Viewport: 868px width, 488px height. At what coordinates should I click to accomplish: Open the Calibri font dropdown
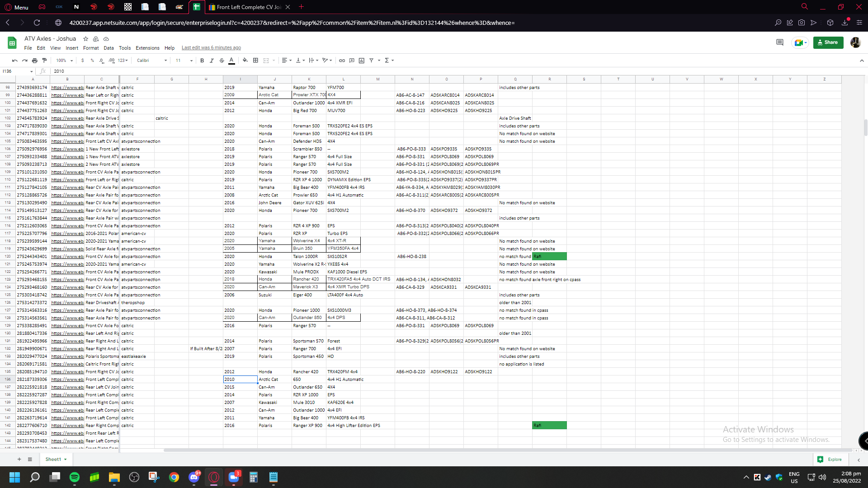(x=152, y=61)
